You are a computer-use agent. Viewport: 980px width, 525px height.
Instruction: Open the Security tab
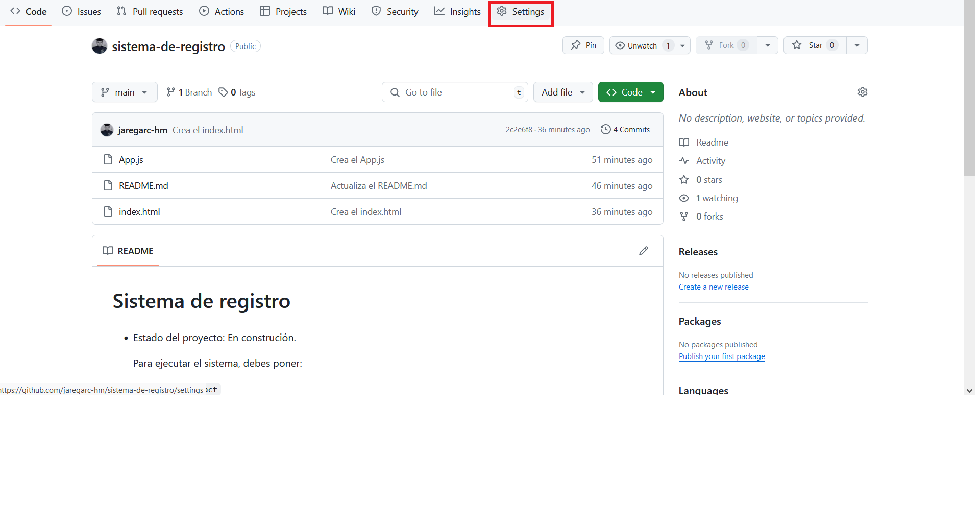coord(395,11)
